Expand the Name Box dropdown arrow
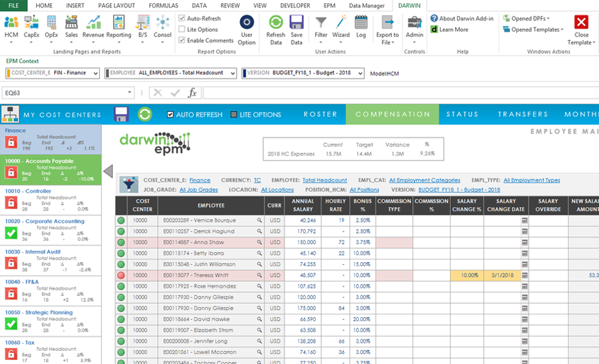 point(130,93)
